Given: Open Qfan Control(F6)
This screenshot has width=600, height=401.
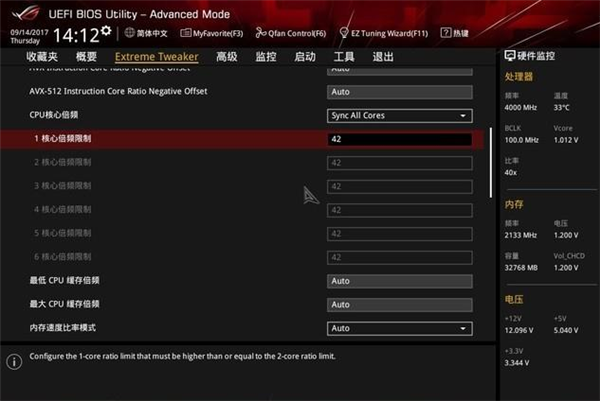Looking at the screenshot, I should point(291,33).
